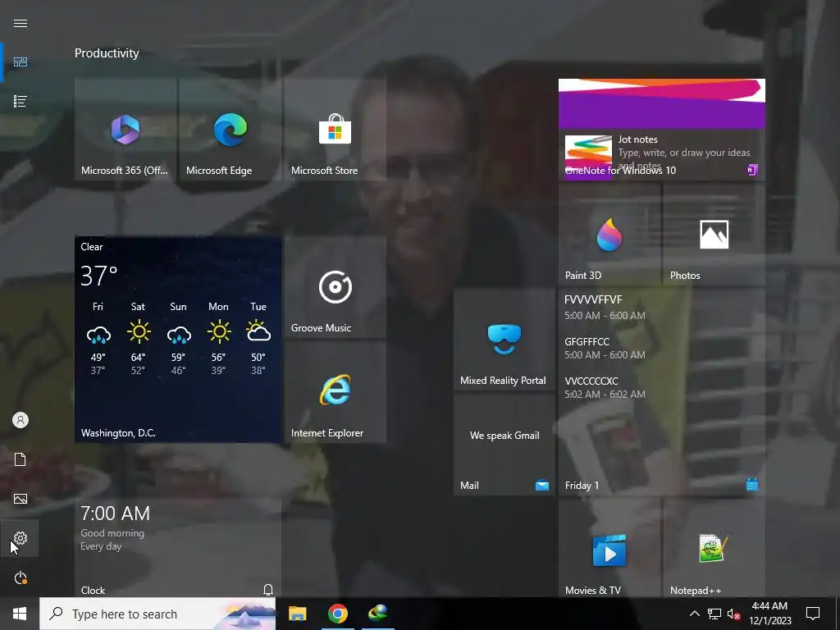
Task: Select the VVCCCCCXC calendar event
Action: 605,387
